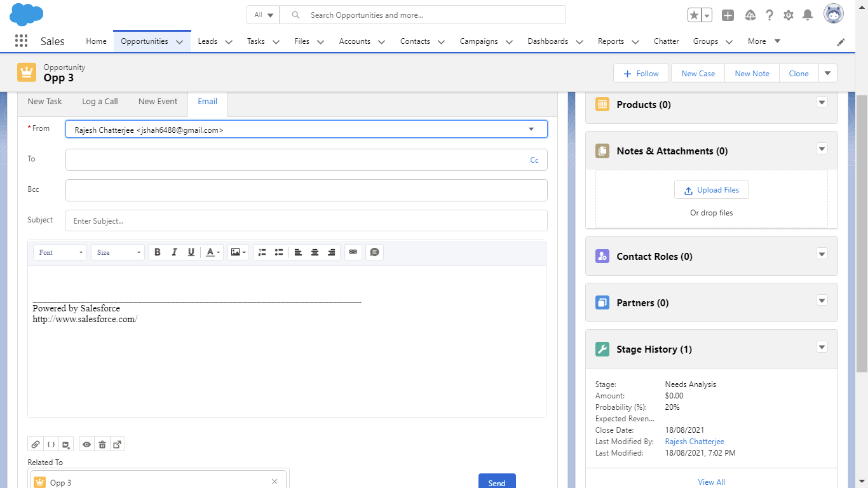The height and width of the screenshot is (488, 868).
Task: Open the Setup gear menu
Action: (789, 15)
